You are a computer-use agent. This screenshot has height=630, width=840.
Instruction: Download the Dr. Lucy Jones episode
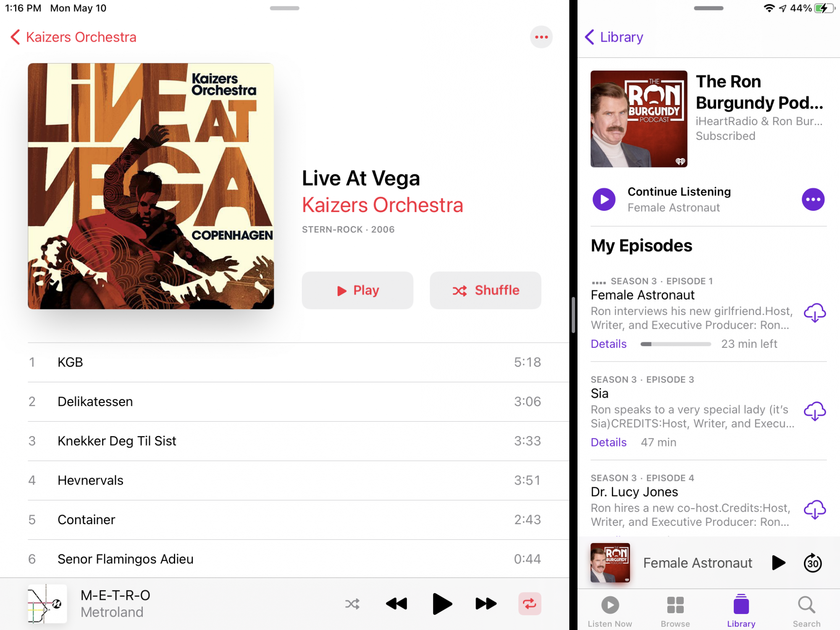(x=814, y=510)
